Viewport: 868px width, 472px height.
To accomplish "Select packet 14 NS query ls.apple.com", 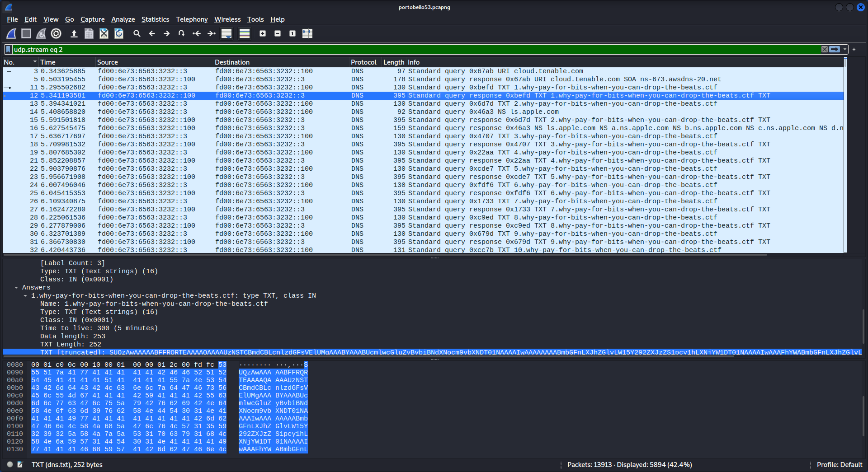I will [423, 112].
